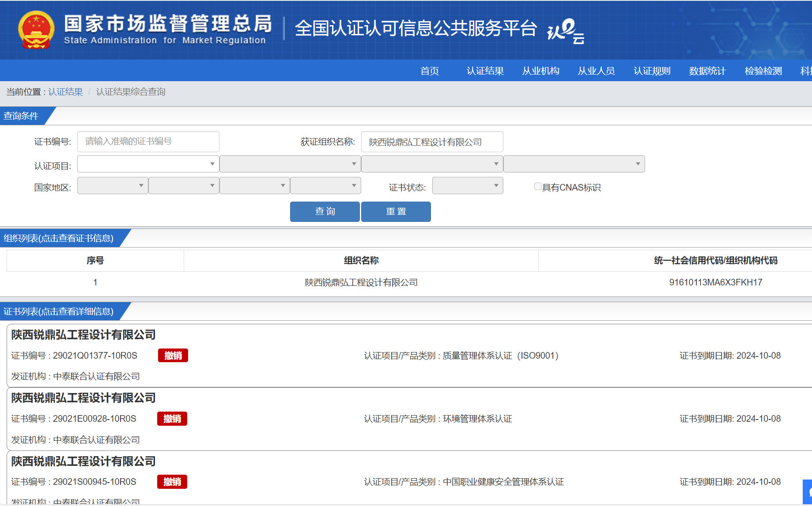This screenshot has height=506, width=812.
Task: Open the third 认证项目 dropdown
Action: click(432, 164)
